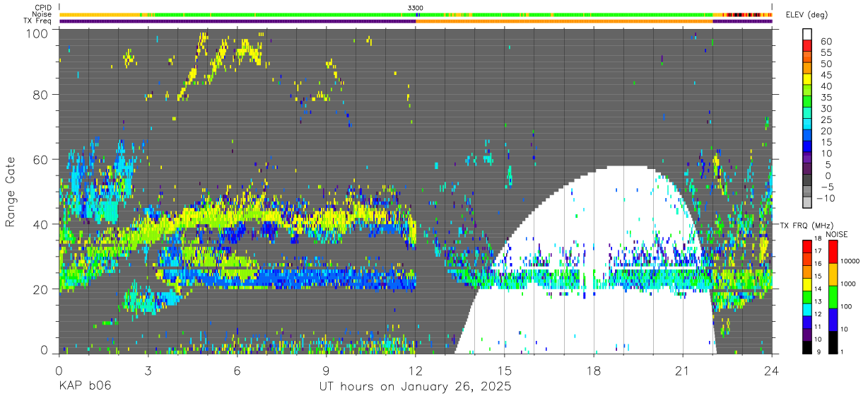Click the x-axis tick label '18'

pos(594,371)
